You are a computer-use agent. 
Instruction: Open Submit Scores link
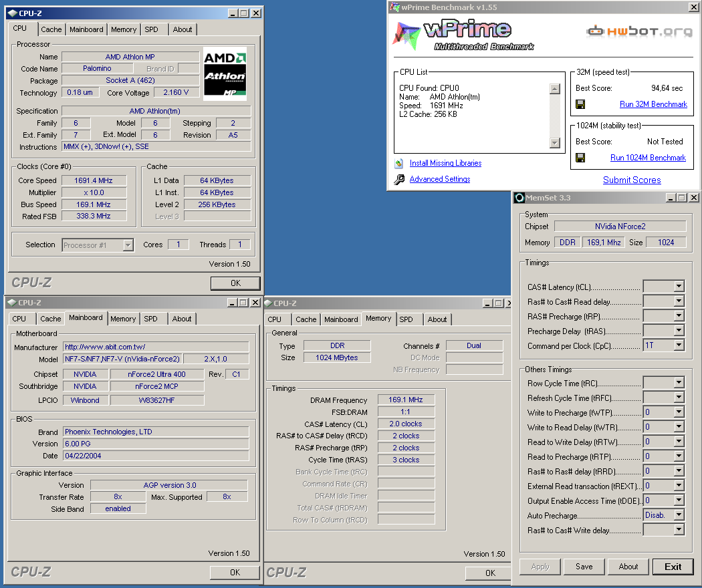coord(632,180)
